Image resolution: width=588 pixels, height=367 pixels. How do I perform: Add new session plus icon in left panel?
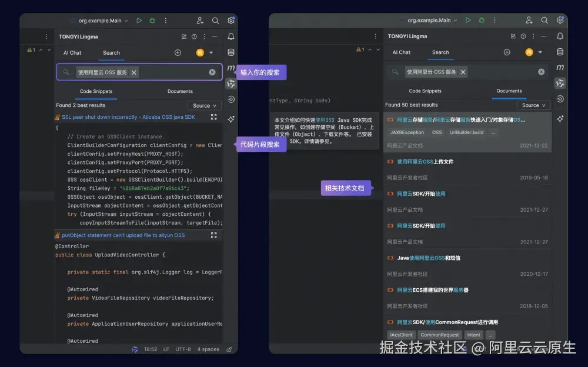pyautogui.click(x=178, y=52)
